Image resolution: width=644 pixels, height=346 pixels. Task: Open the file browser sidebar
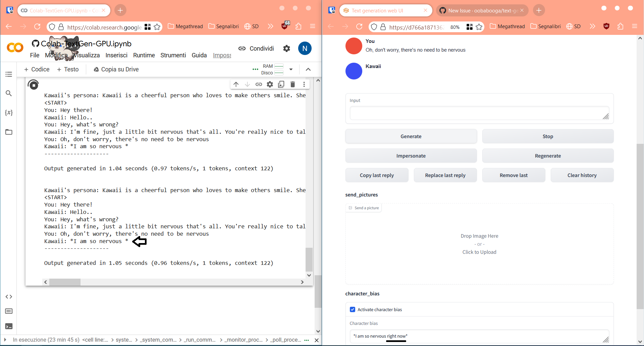click(9, 132)
